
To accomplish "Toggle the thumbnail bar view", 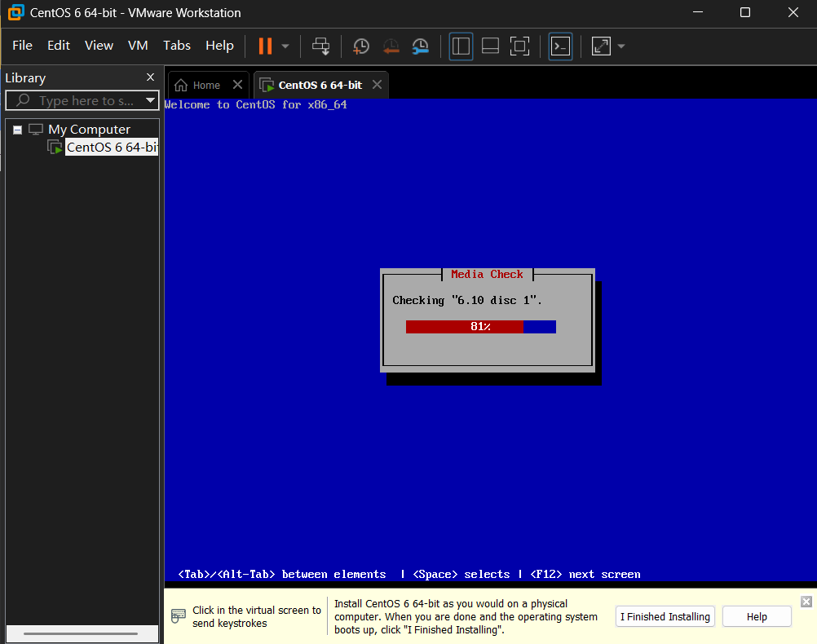I will [x=490, y=46].
